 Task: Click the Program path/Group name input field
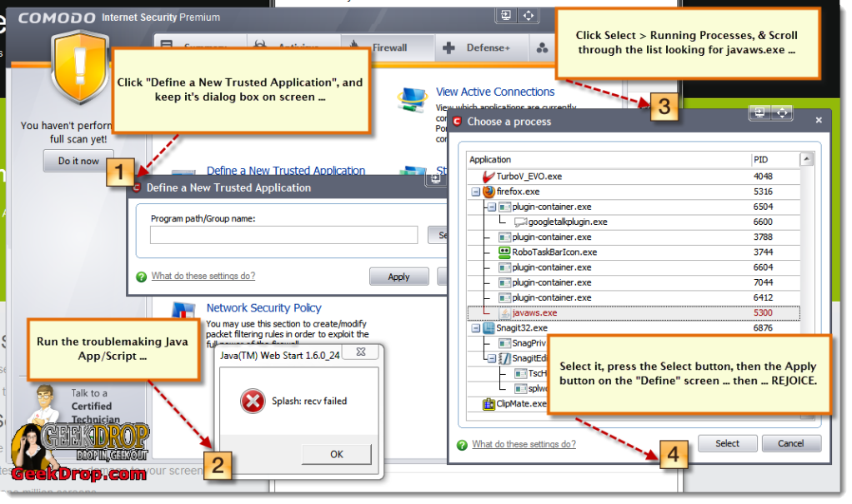point(283,235)
